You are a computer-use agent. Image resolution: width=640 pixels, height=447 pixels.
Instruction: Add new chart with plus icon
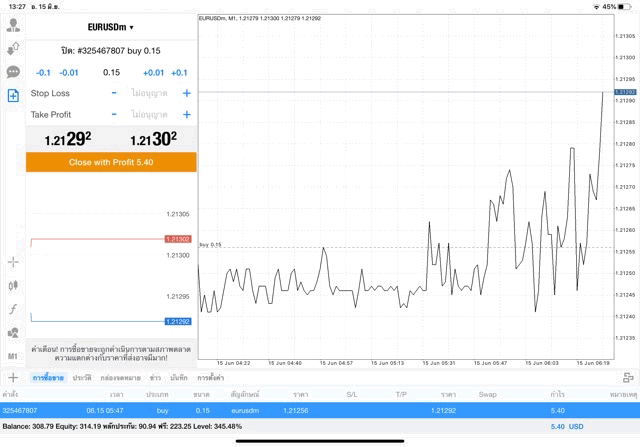tap(13, 378)
